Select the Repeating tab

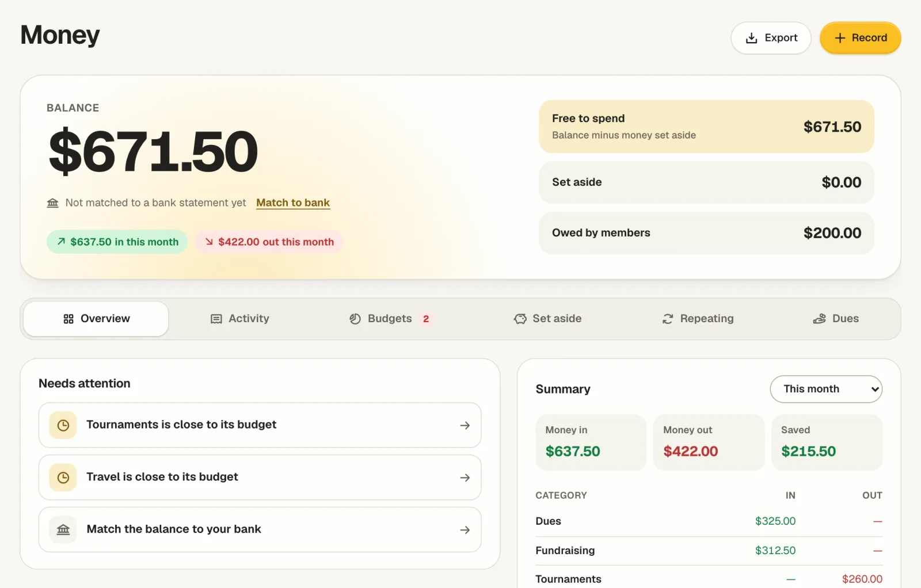698,319
